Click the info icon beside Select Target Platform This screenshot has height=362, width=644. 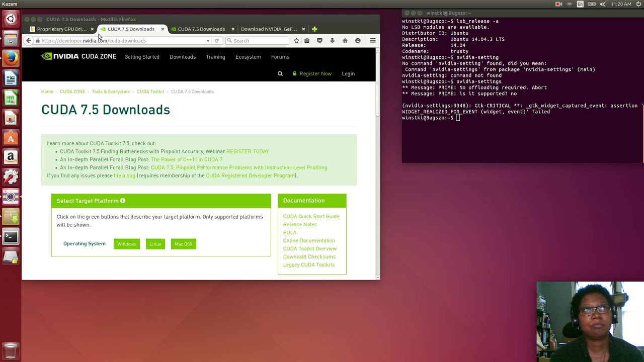(123, 201)
